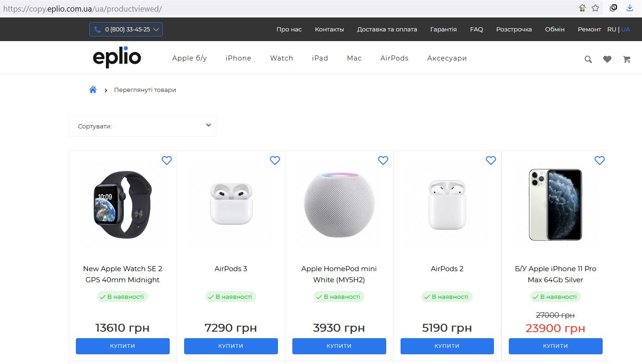Click browser downloads arrow icon
642x364 pixels.
click(x=630, y=8)
